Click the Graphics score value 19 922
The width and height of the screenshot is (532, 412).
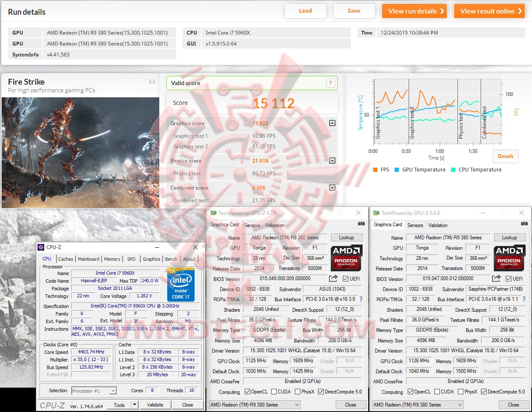260,123
